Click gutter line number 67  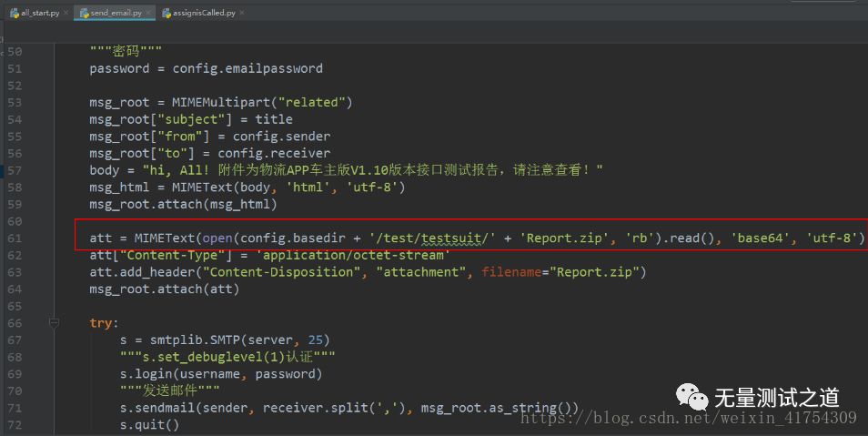coord(15,340)
